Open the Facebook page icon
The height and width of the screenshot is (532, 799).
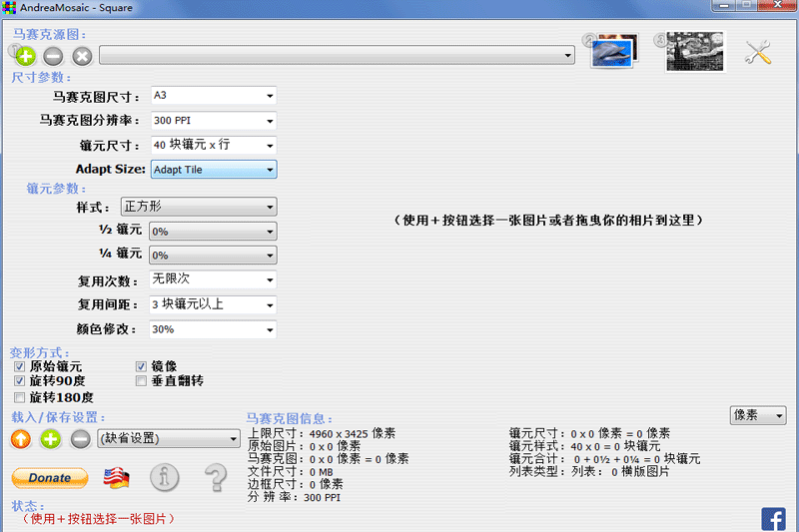point(773,519)
